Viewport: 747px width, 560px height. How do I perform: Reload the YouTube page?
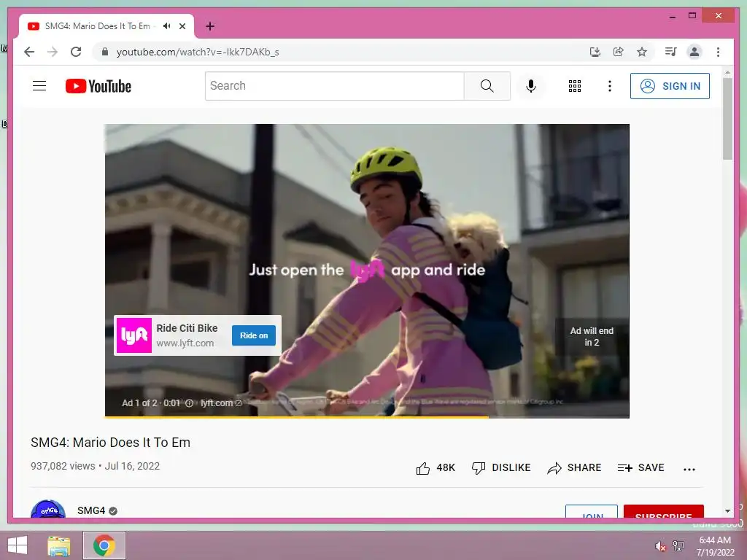[x=76, y=52]
